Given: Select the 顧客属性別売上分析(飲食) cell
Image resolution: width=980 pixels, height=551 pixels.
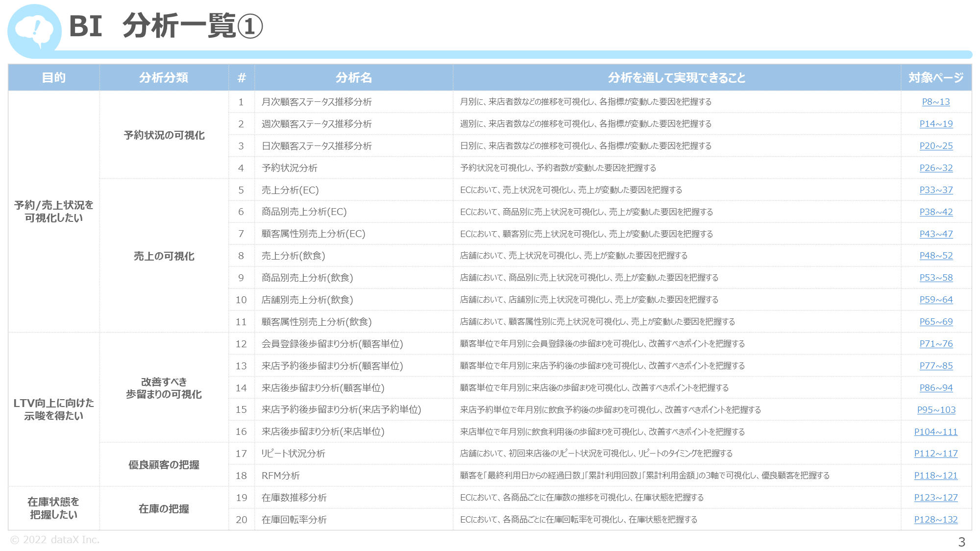Looking at the screenshot, I should point(354,322).
